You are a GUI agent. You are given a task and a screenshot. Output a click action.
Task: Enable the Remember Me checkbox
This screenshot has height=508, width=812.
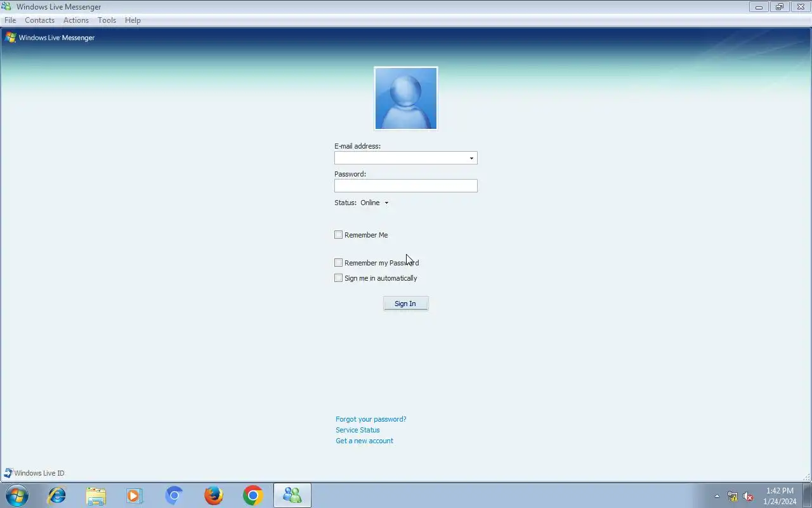pos(339,235)
